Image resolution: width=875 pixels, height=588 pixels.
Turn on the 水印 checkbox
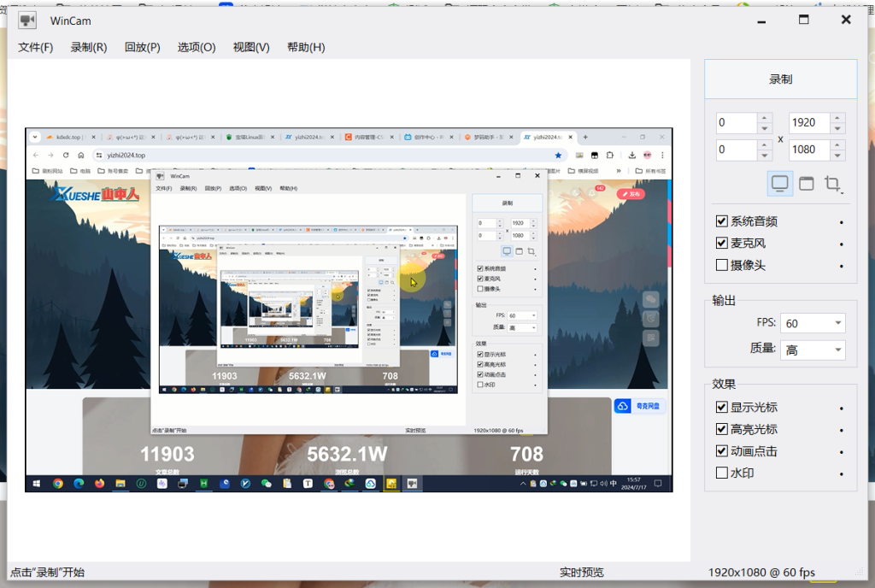(x=722, y=473)
